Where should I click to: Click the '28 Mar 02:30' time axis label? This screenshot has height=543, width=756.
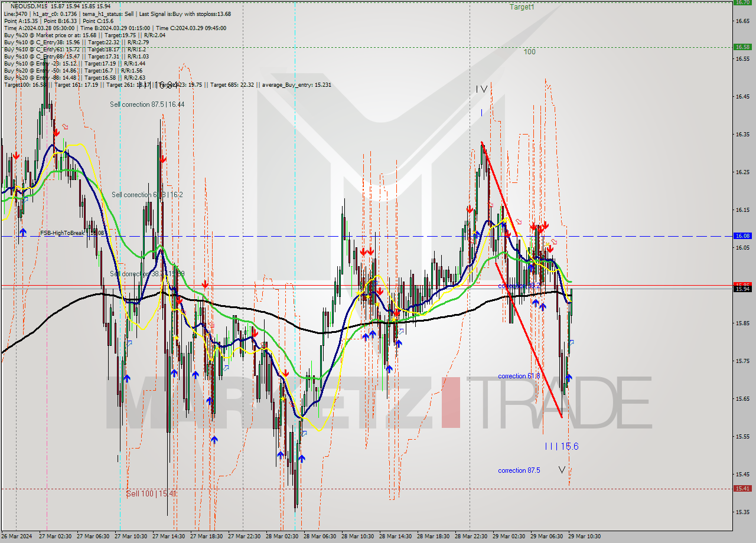282,537
